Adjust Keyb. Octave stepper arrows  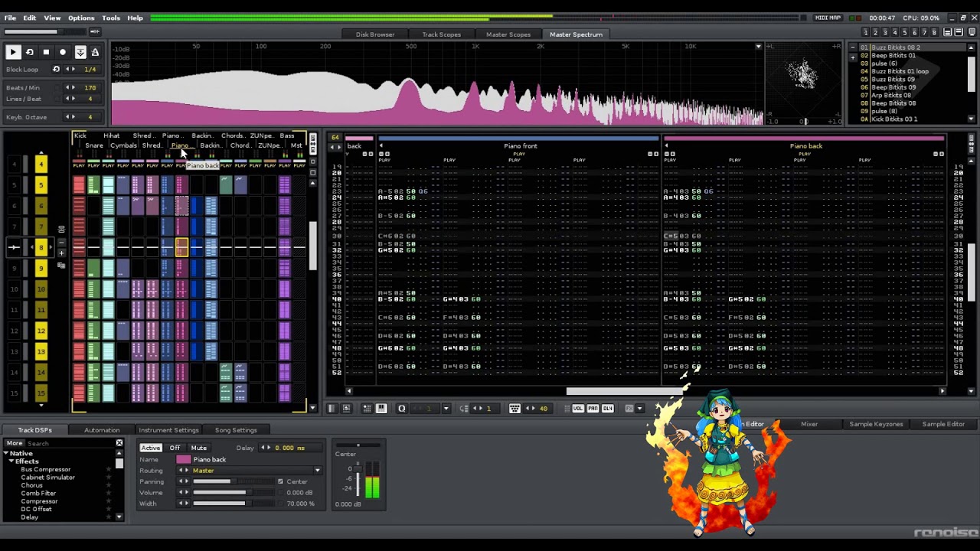point(71,116)
